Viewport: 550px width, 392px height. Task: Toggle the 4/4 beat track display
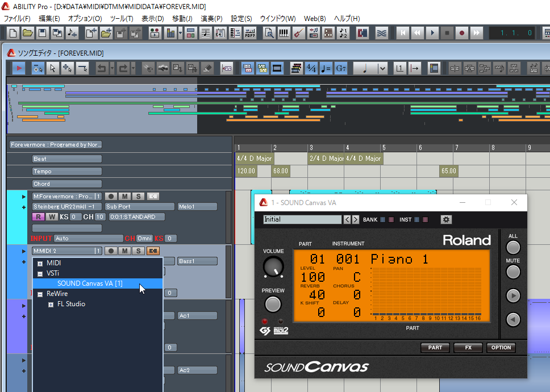(x=311, y=68)
